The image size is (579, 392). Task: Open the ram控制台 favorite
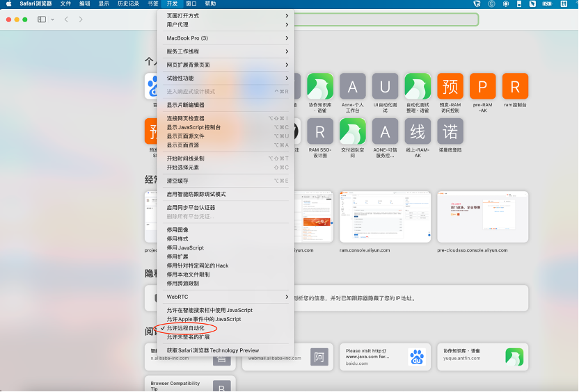[x=515, y=86]
